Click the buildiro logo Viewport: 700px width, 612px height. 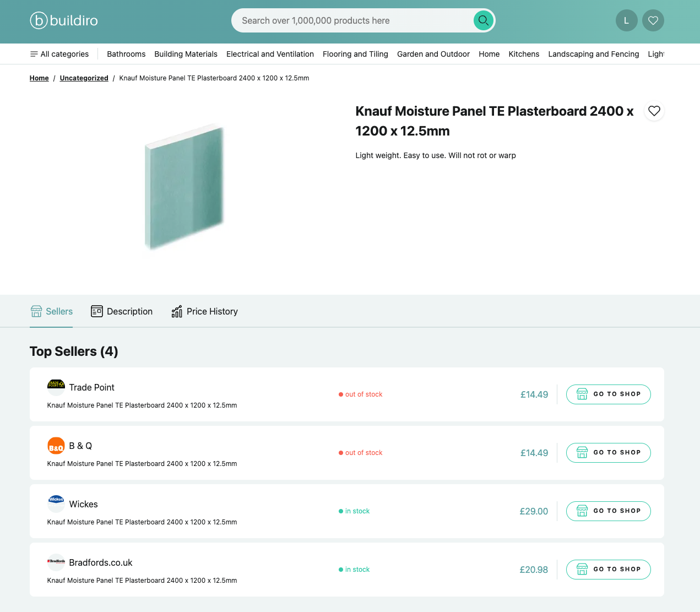(x=64, y=20)
